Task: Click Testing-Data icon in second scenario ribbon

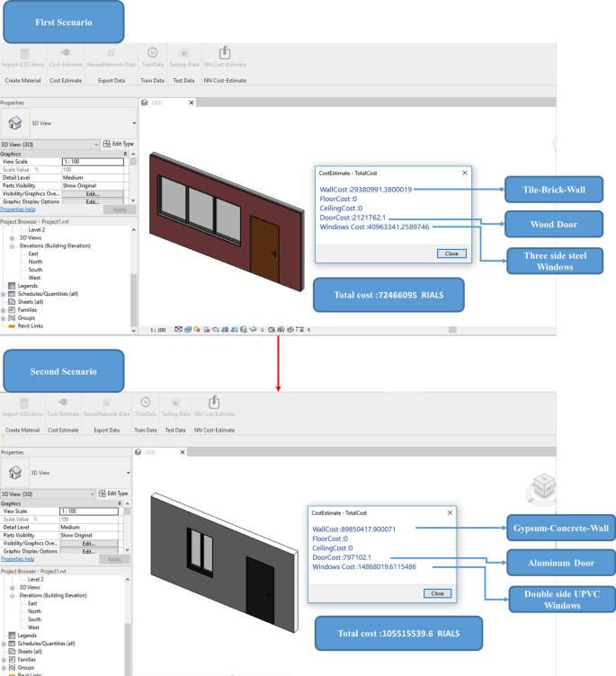Action: [175, 403]
